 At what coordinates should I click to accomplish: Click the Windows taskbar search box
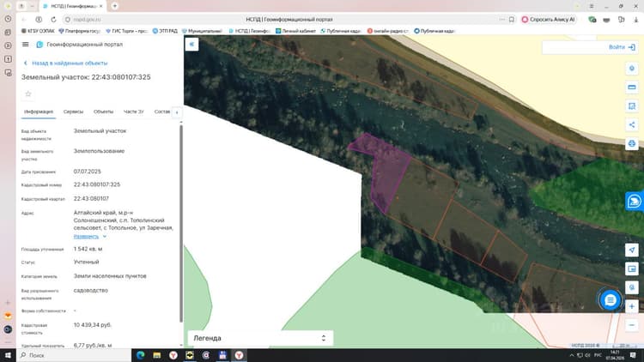(74, 355)
